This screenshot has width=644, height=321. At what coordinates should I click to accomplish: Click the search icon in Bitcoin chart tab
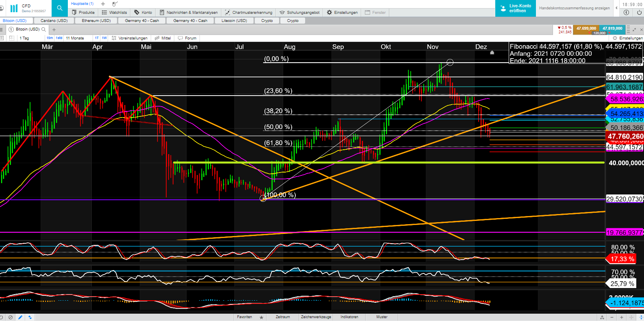pos(44,29)
